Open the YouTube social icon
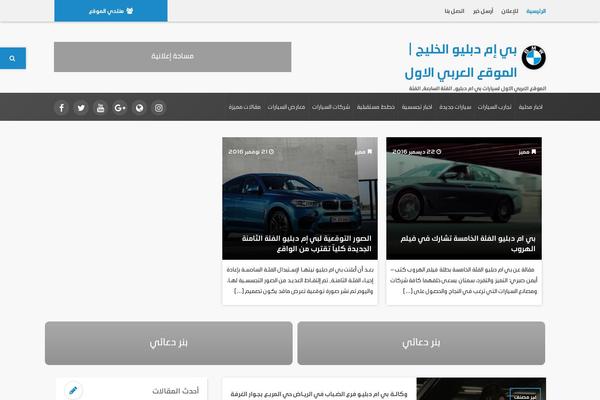The width and height of the screenshot is (600, 400). point(100,108)
